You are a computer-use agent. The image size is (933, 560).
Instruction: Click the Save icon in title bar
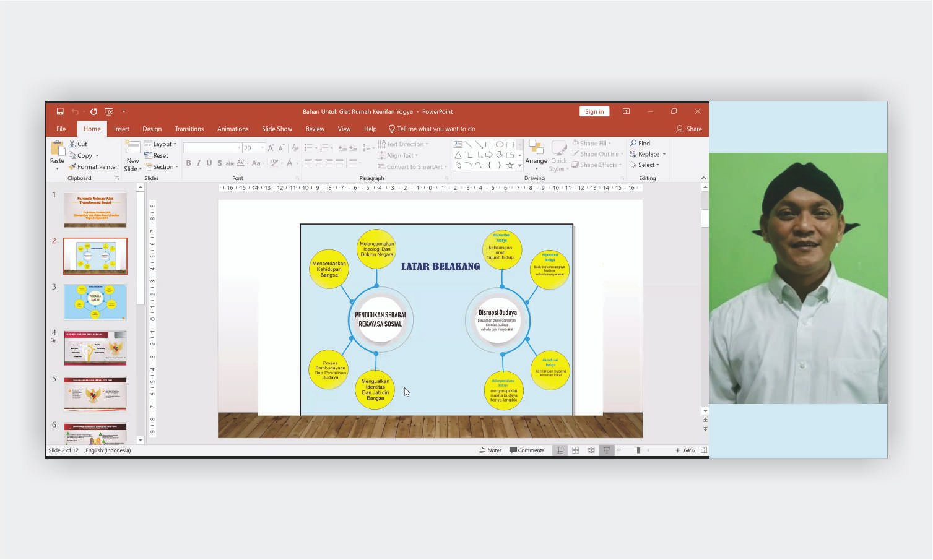[60, 111]
